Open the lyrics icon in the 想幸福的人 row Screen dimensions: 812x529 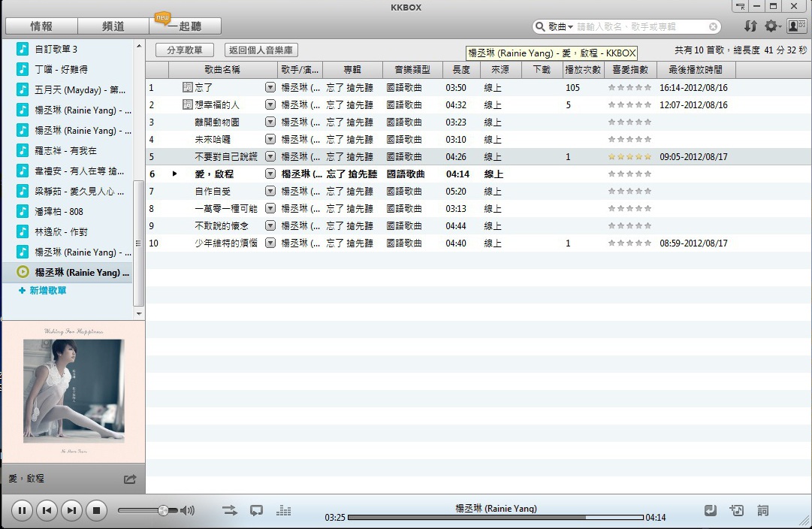pos(188,104)
